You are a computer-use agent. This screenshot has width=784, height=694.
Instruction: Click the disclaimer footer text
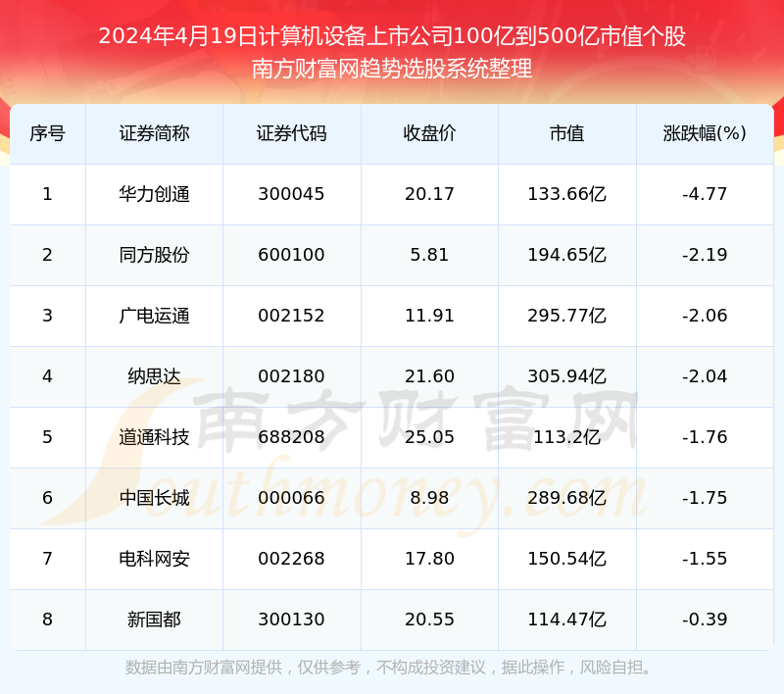tap(388, 668)
